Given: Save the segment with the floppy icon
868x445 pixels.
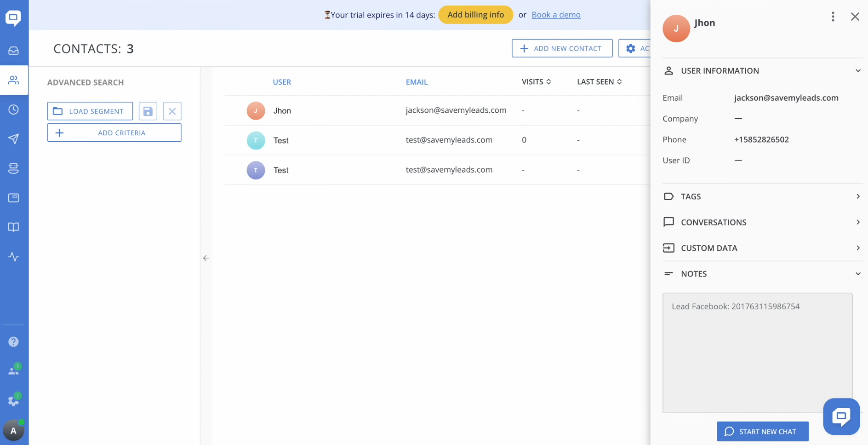Looking at the screenshot, I should click(148, 111).
